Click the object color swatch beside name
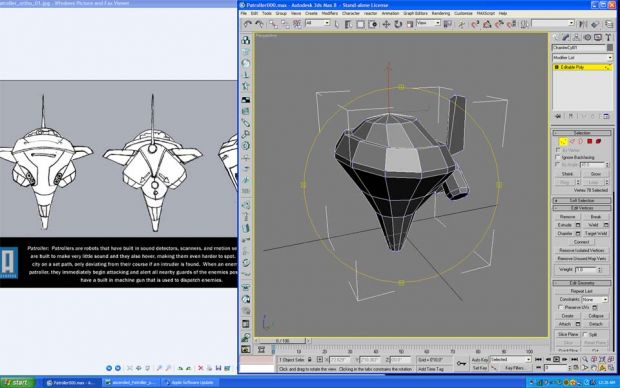Viewport: 620px width, 388px height. 609,47
